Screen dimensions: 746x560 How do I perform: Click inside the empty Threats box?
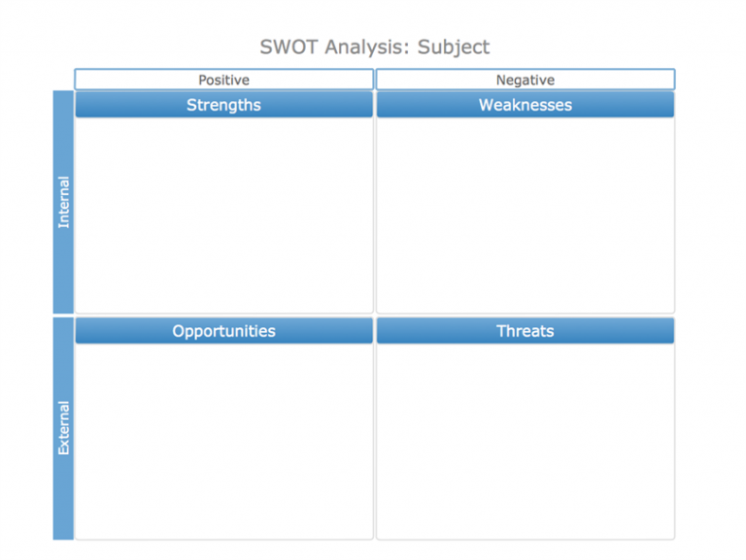[526, 442]
